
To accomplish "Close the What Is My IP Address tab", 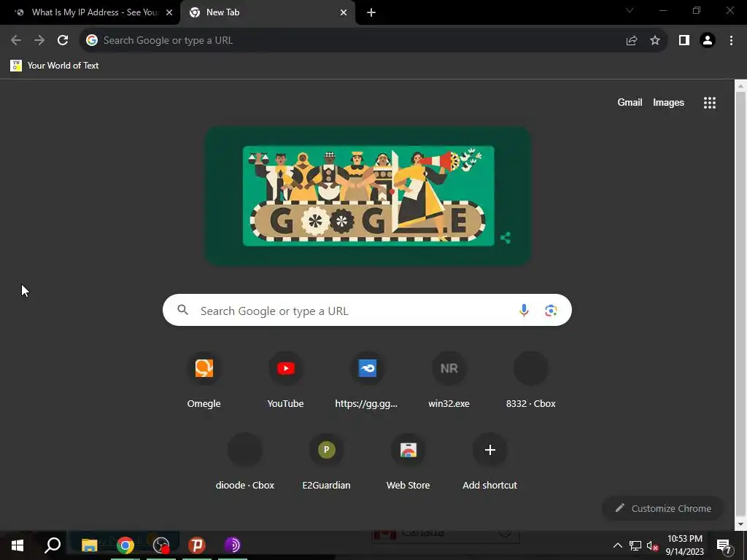I will pyautogui.click(x=169, y=12).
